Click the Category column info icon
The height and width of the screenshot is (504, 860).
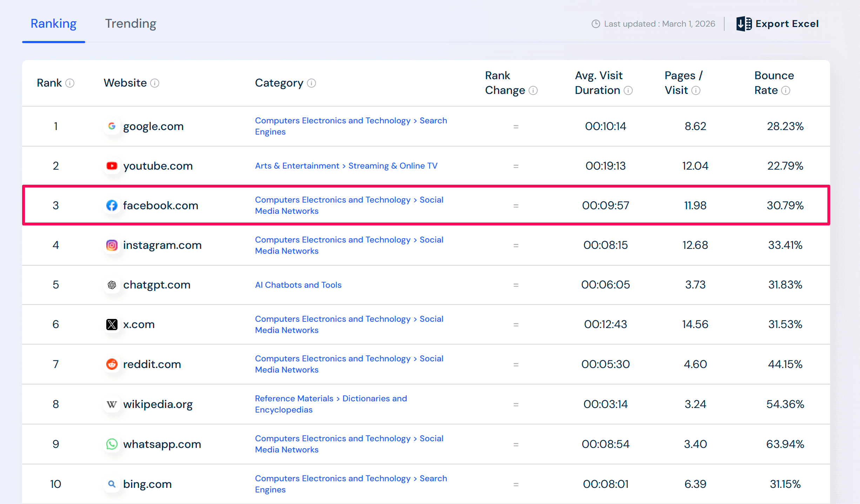point(311,83)
